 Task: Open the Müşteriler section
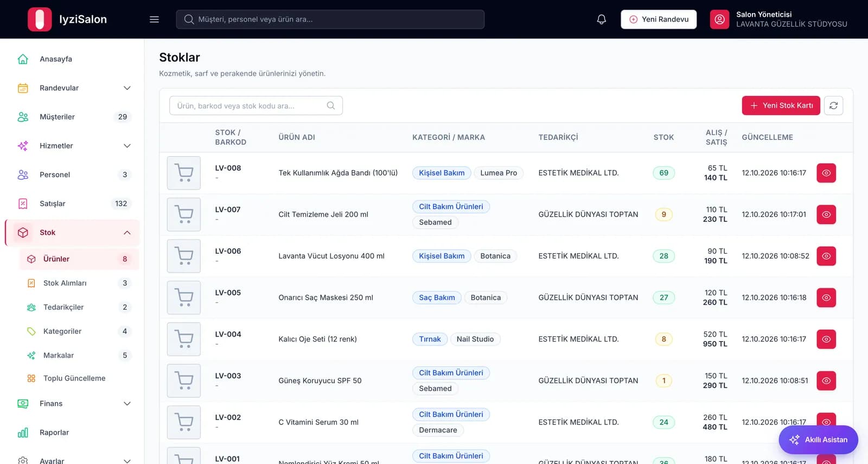pos(72,117)
